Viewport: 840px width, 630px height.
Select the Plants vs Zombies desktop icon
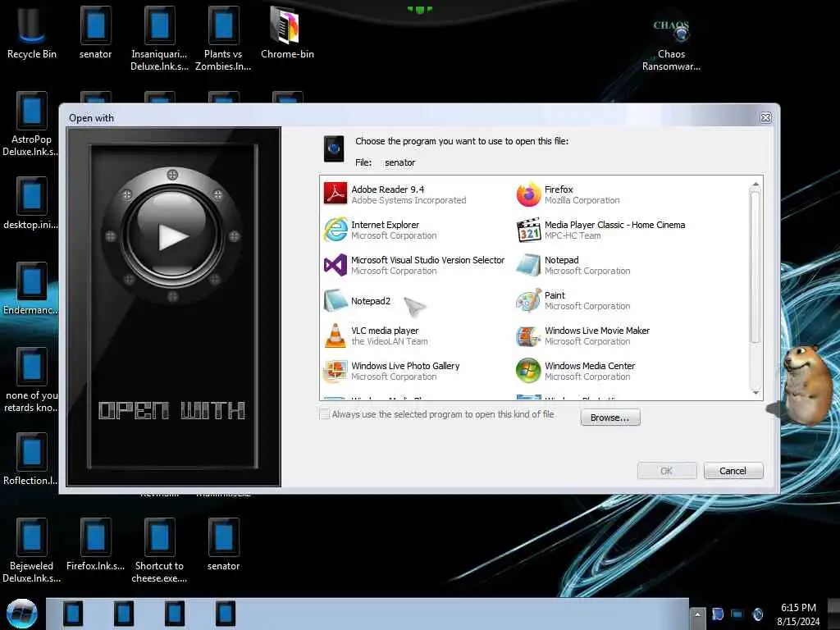tap(223, 39)
